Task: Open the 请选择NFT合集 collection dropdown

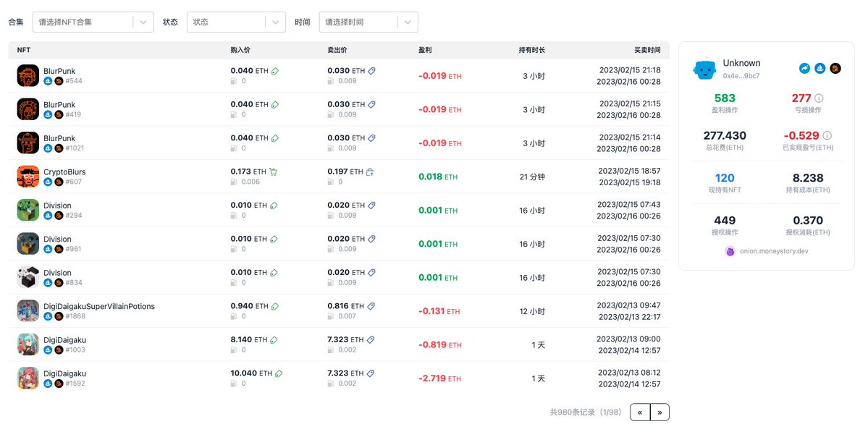Action: pyautogui.click(x=93, y=22)
